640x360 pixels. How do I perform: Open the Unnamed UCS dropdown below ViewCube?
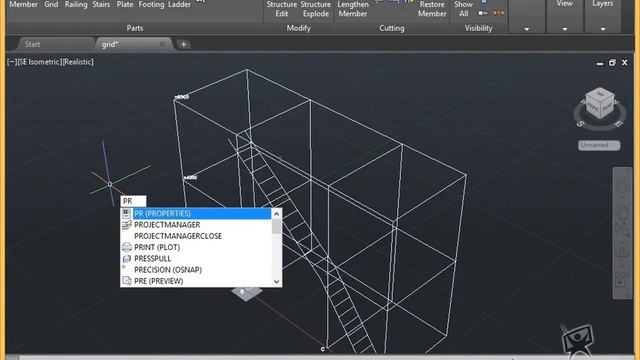599,145
